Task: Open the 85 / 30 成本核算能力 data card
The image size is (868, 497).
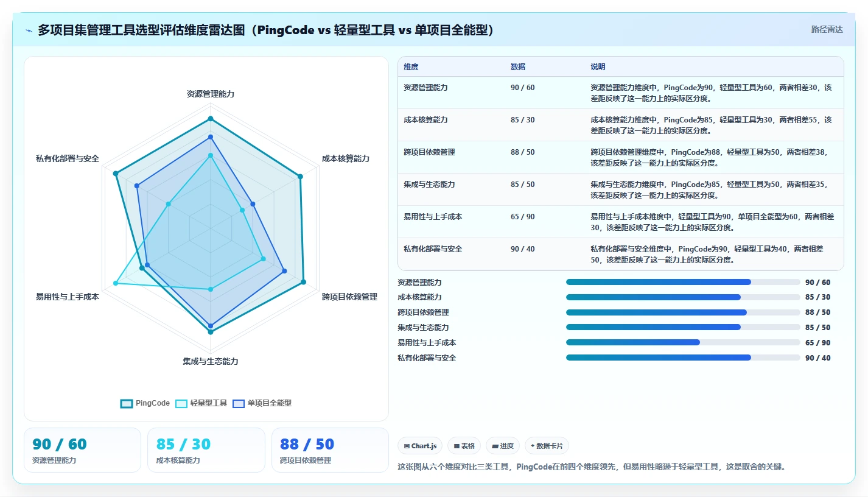Action: pos(206,450)
